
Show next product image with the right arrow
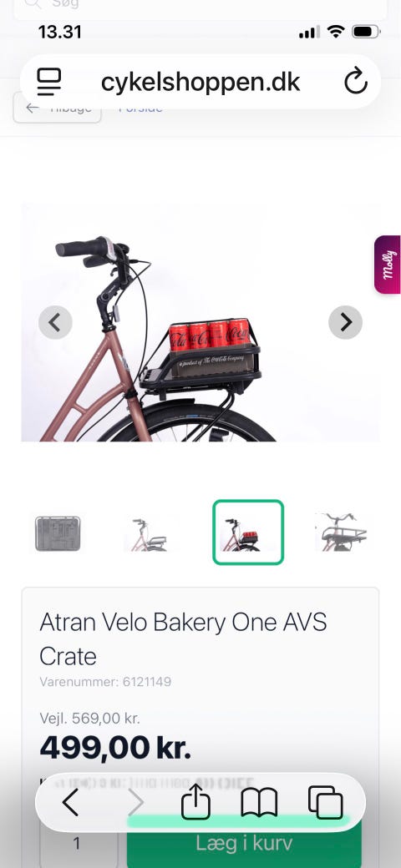(346, 322)
